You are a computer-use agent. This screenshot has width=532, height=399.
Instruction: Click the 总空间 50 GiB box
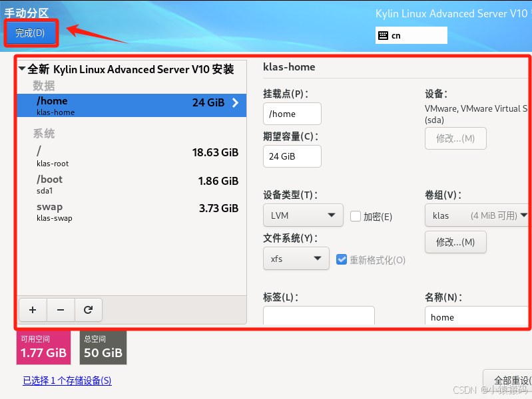(103, 348)
